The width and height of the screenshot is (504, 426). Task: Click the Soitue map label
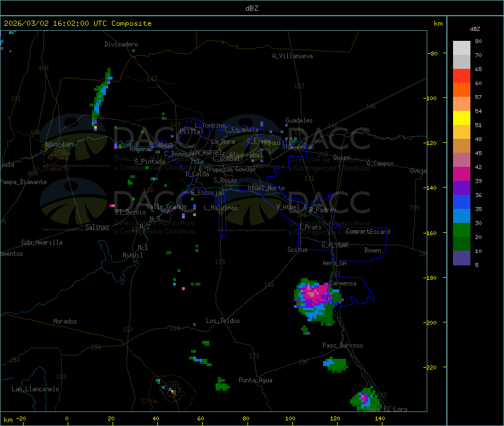pos(297,250)
